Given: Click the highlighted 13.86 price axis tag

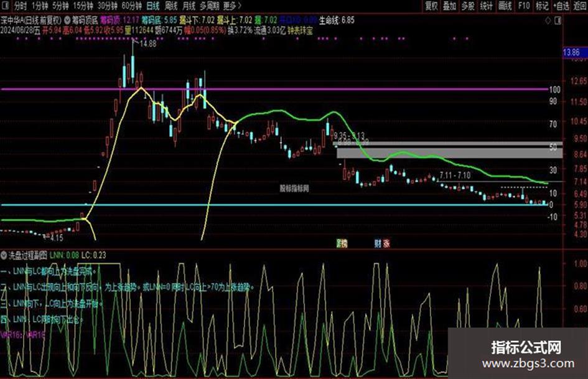Looking at the screenshot, I should click(575, 52).
